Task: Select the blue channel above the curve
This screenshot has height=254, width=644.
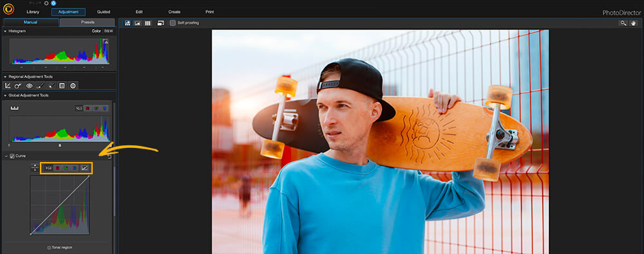Action: coord(75,168)
